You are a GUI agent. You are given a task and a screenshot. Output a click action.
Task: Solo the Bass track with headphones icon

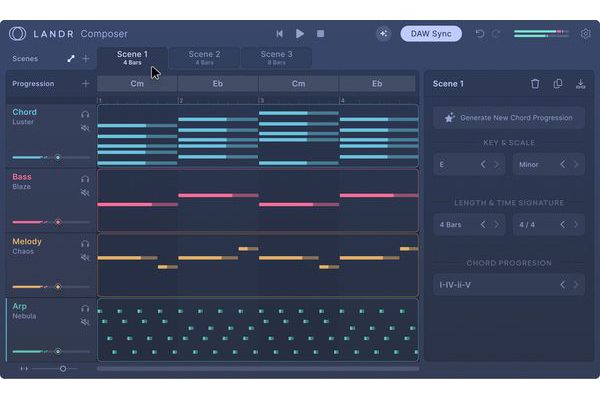[x=85, y=179]
